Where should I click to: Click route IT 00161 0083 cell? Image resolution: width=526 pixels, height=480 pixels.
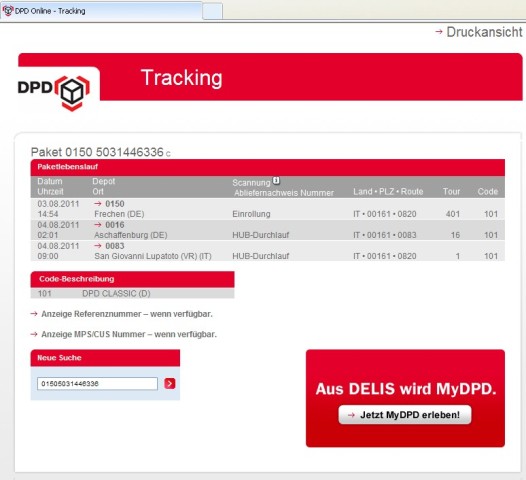385,235
